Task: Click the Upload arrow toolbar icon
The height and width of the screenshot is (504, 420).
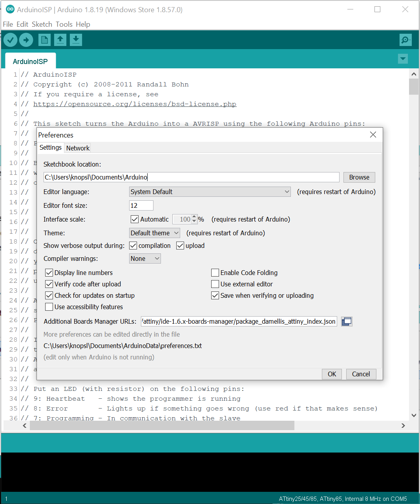Action: [26, 40]
